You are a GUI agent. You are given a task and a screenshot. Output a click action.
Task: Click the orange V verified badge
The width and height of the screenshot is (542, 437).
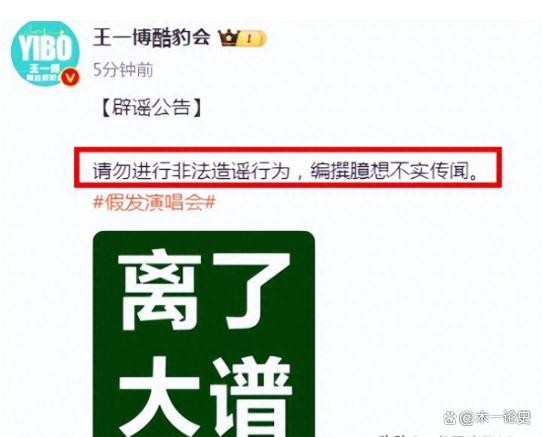coord(71,78)
